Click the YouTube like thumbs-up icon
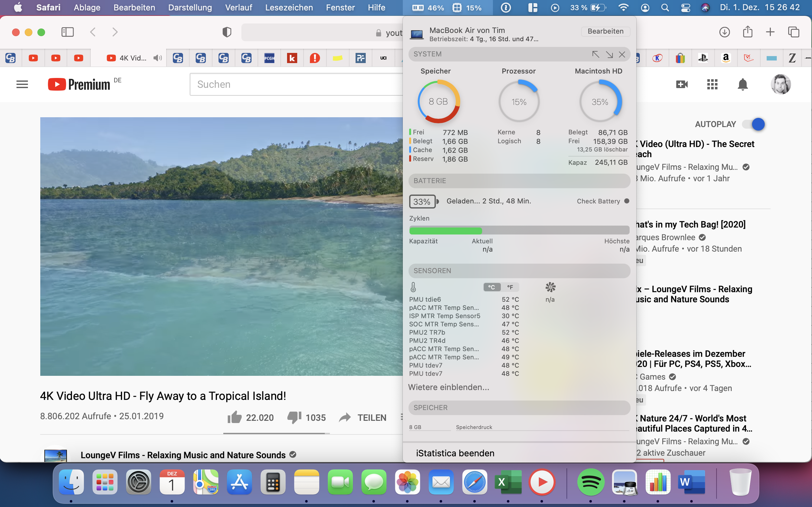The height and width of the screenshot is (507, 812). coord(234,417)
